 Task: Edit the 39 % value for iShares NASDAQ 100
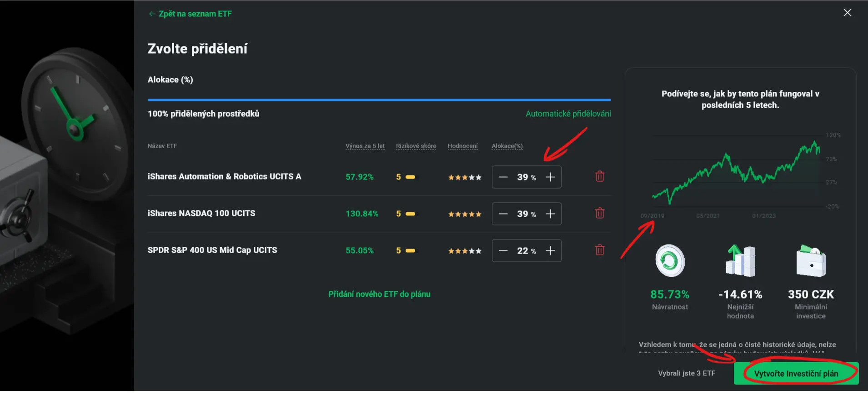click(x=526, y=214)
